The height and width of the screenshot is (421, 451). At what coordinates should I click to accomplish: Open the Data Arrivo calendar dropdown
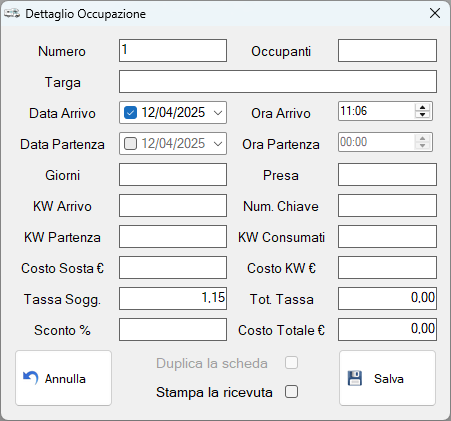(218, 113)
